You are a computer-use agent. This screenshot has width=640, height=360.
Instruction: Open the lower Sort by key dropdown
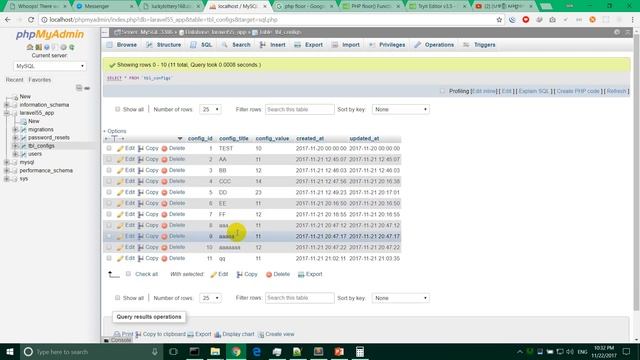(400, 298)
